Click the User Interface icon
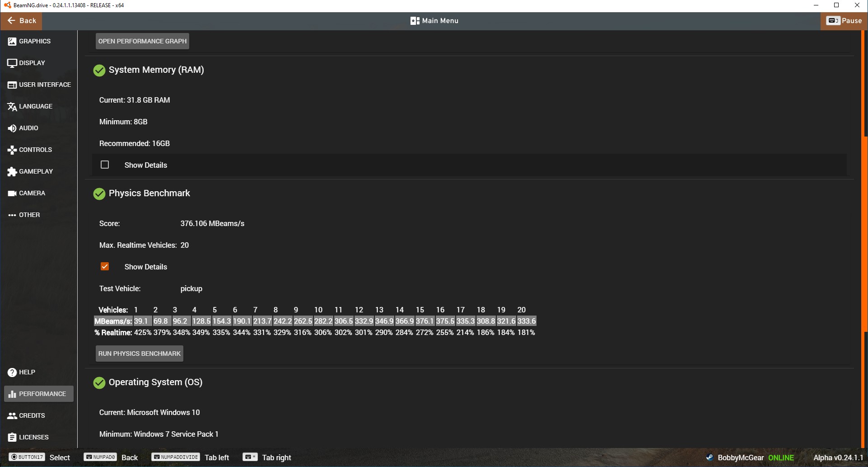 pos(12,85)
